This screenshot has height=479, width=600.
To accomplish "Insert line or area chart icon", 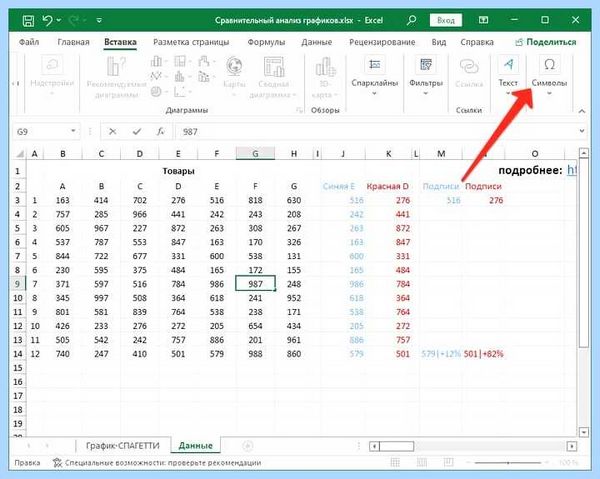I will (x=158, y=77).
